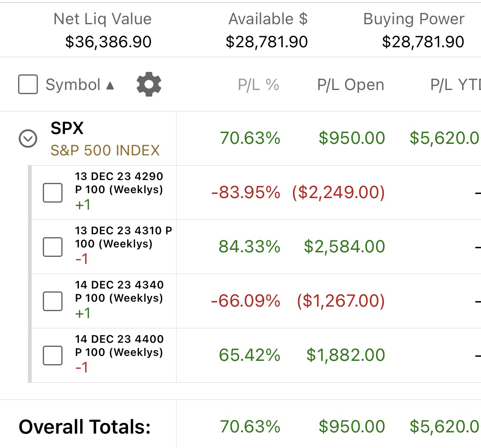The image size is (481, 448).
Task: Click the P/L YTD column header
Action: coord(455,85)
